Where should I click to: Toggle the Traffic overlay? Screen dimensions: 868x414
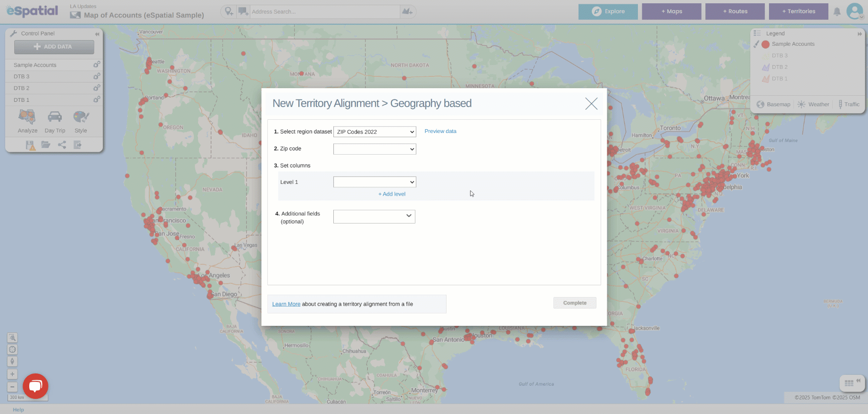[849, 104]
